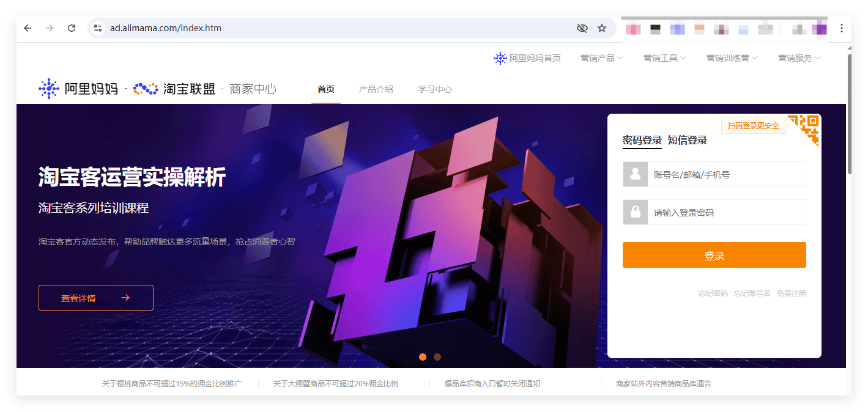Click the page vertical scrollbar thumb
The image size is (868, 412).
click(x=850, y=114)
